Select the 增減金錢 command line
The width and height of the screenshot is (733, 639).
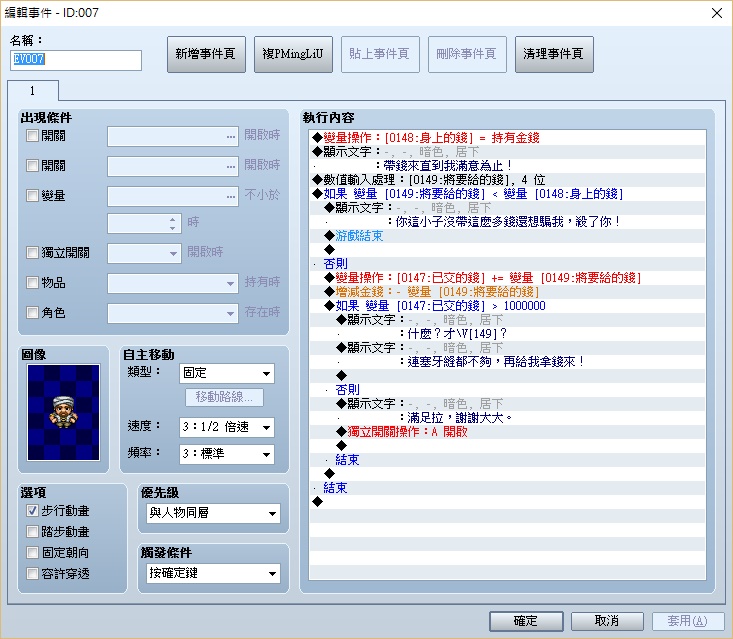coord(508,292)
